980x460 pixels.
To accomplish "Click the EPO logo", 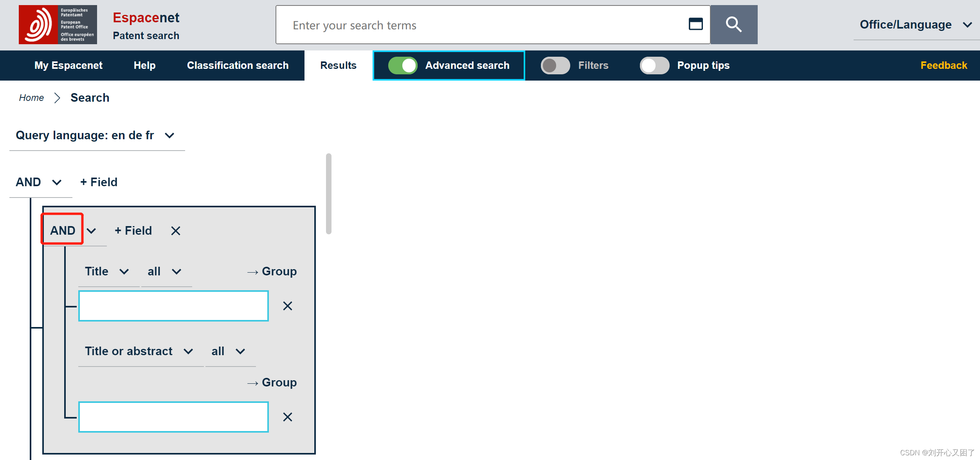I will pyautogui.click(x=58, y=25).
